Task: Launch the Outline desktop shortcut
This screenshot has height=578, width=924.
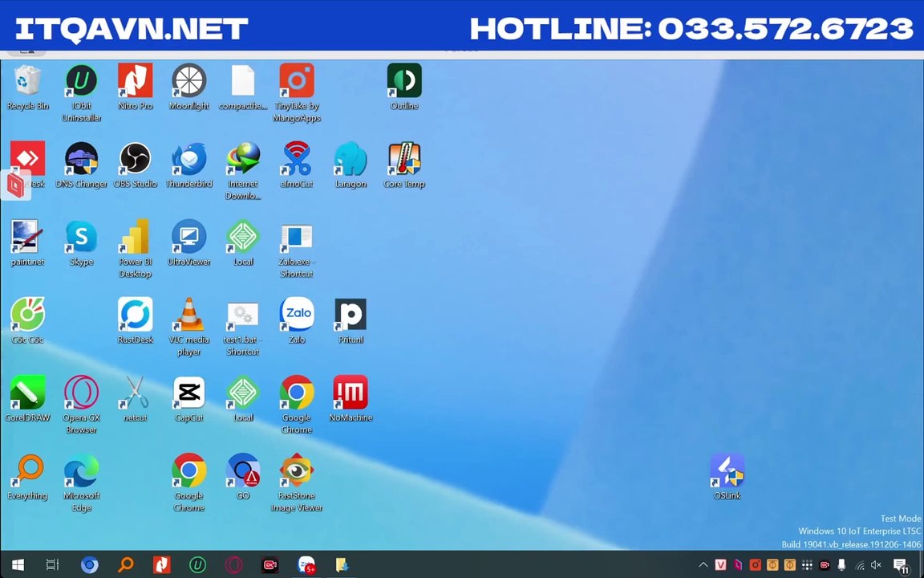Action: click(x=404, y=88)
